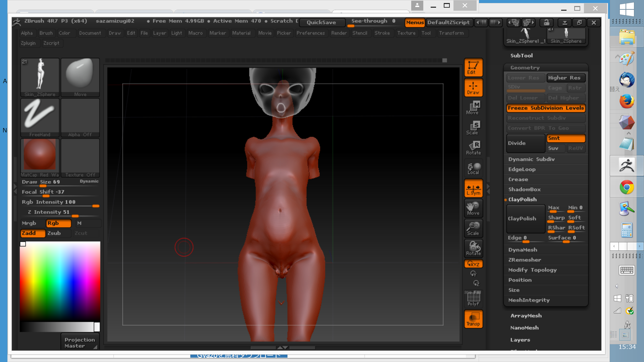Toggle the Transp transparency button

(x=473, y=319)
